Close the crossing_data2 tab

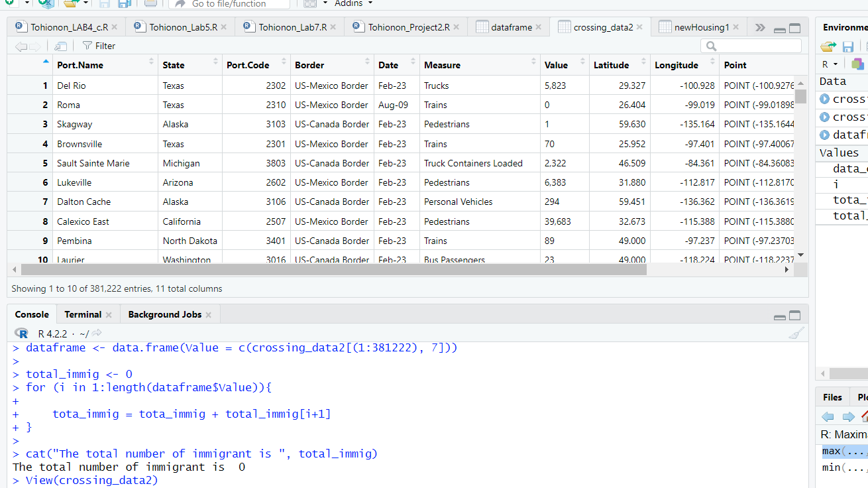tap(639, 27)
